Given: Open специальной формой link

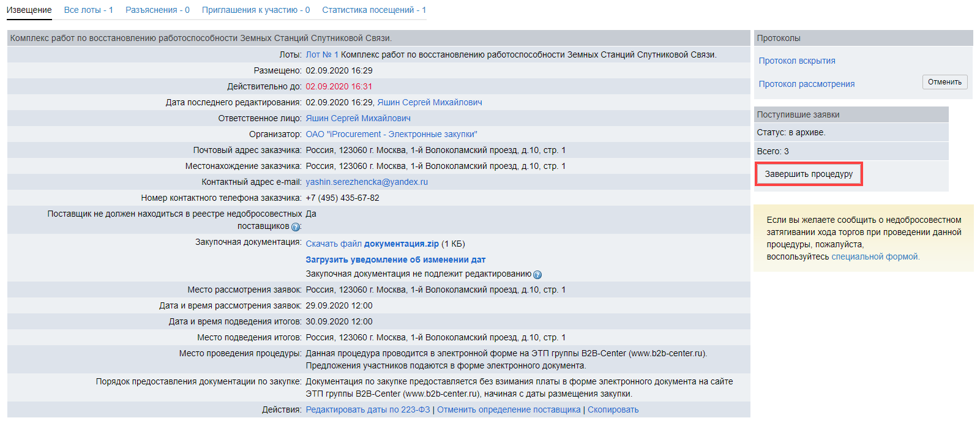Looking at the screenshot, I should click(x=875, y=256).
